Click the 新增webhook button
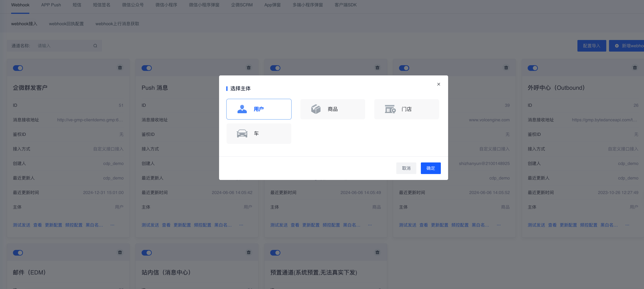644x289 pixels. coord(627,46)
